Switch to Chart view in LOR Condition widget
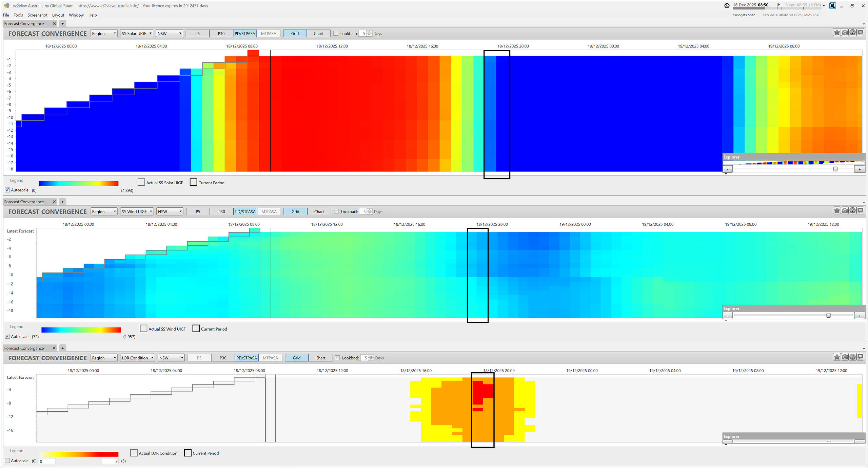Image resolution: width=868 pixels, height=468 pixels. coord(320,358)
